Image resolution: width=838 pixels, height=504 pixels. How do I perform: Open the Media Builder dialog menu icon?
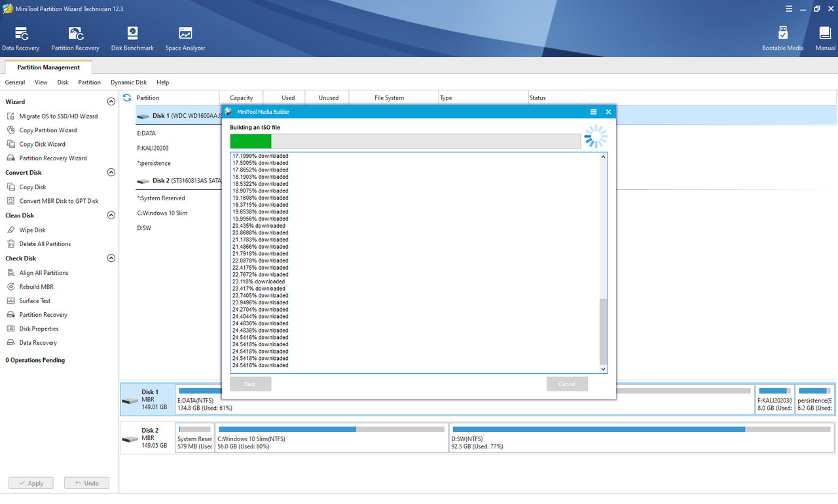point(593,112)
